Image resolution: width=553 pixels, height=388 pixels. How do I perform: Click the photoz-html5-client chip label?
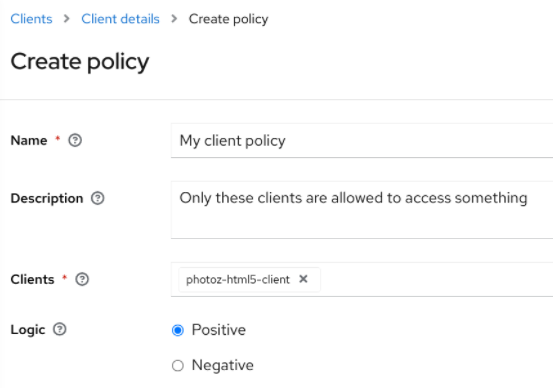[x=238, y=279]
